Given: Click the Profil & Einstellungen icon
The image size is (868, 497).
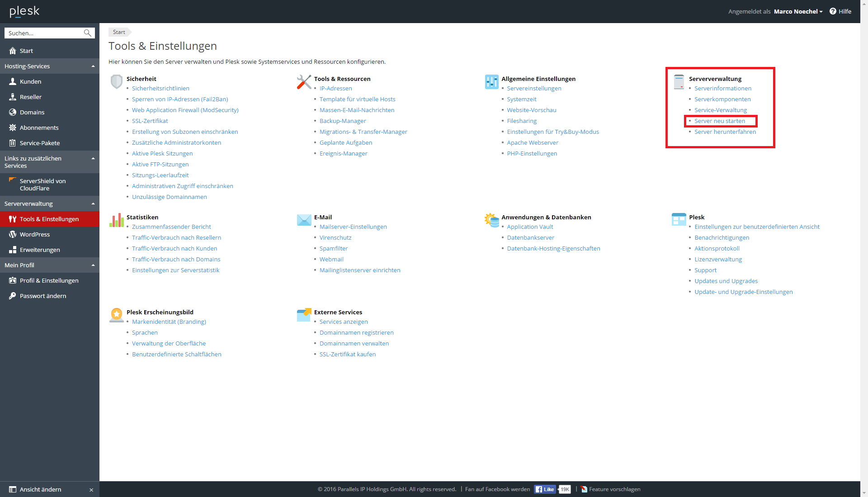Looking at the screenshot, I should coord(13,280).
